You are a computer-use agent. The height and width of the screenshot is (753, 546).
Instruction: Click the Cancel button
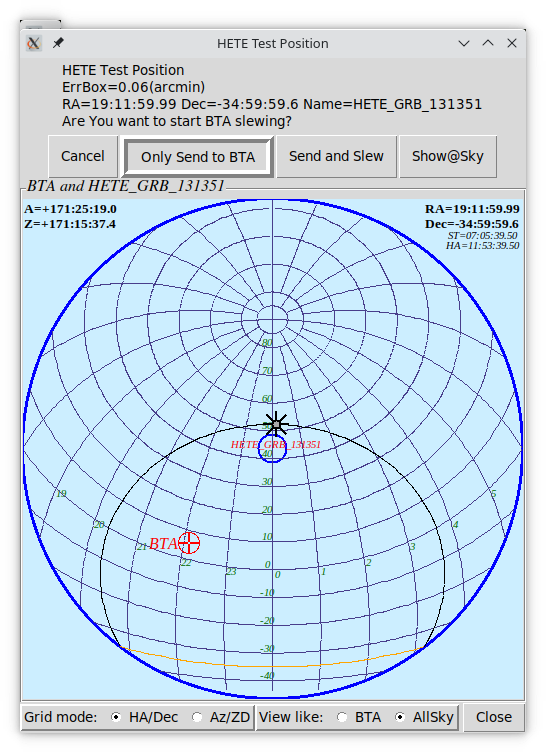click(83, 157)
